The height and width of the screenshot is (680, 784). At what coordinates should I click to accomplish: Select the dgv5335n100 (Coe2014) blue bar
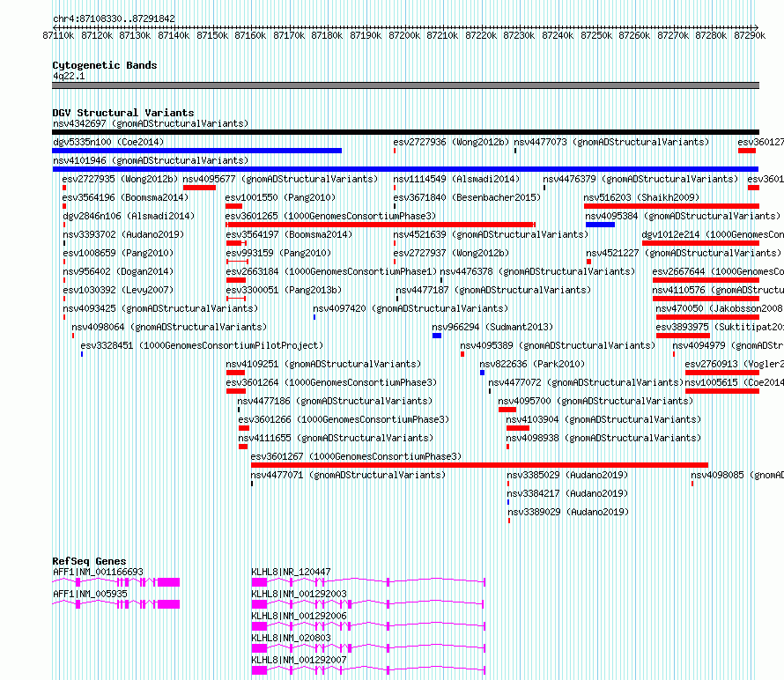click(x=197, y=151)
